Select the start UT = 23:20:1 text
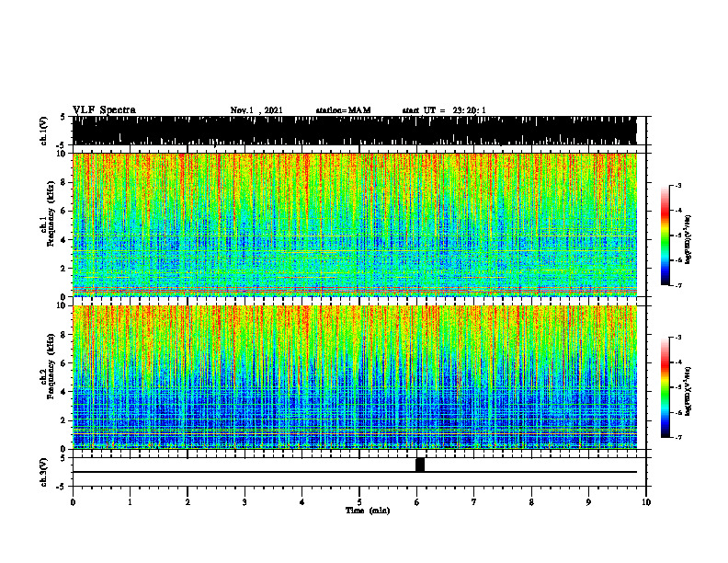The image size is (728, 563). coord(444,110)
